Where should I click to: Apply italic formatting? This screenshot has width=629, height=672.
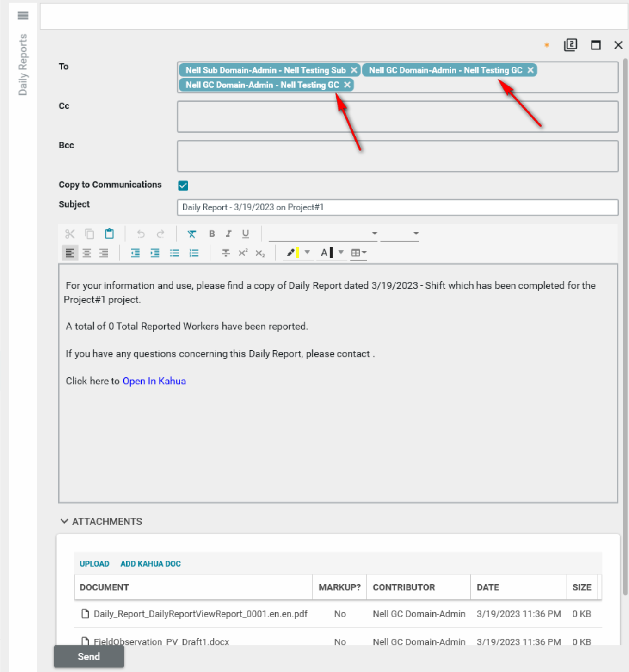point(228,234)
